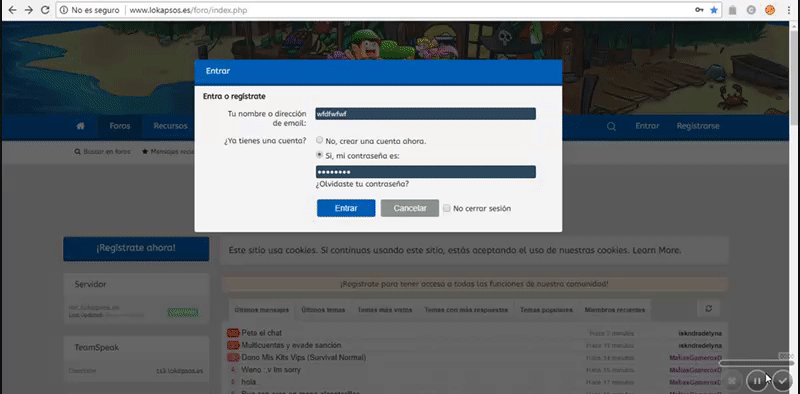
Task: Finish recording with the checkmark button
Action: point(782,380)
